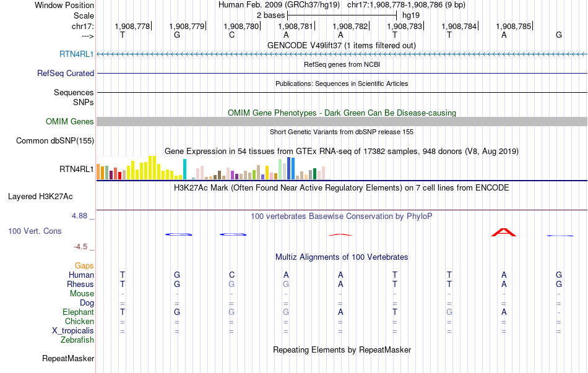Select the Dog species label
Image resolution: width=588 pixels, height=373 pixels.
coord(87,303)
